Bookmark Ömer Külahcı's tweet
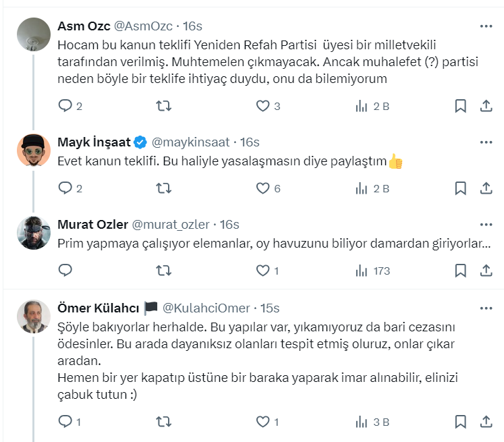The width and height of the screenshot is (504, 442). click(460, 422)
